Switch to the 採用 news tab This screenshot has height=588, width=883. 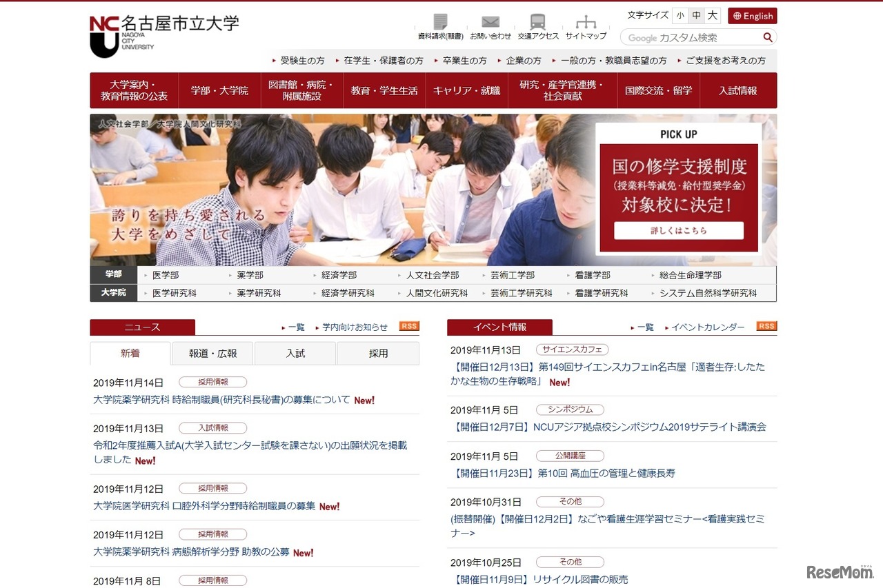[x=378, y=353]
